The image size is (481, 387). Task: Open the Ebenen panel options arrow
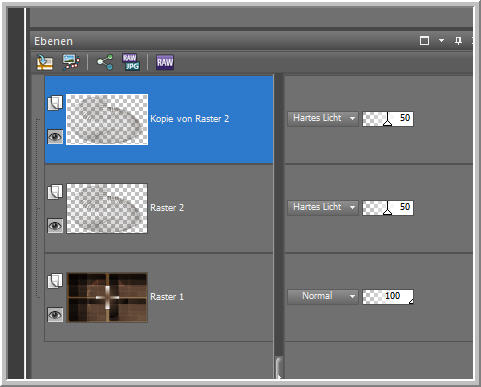[x=441, y=41]
